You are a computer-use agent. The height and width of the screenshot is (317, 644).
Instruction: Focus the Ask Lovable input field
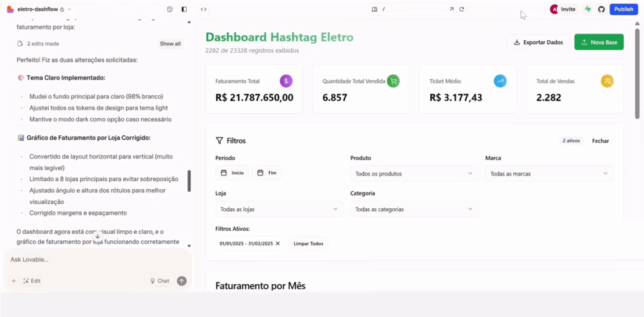[x=97, y=260]
